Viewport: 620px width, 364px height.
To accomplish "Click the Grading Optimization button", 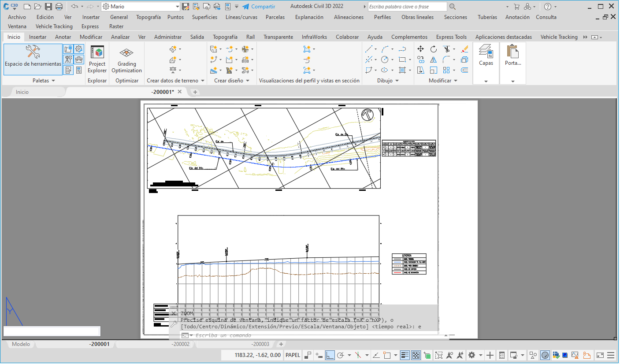I will tap(126, 58).
